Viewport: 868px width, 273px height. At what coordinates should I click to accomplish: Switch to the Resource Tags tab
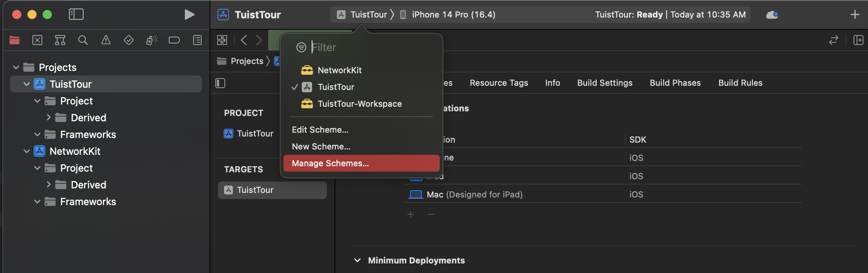pyautogui.click(x=499, y=83)
